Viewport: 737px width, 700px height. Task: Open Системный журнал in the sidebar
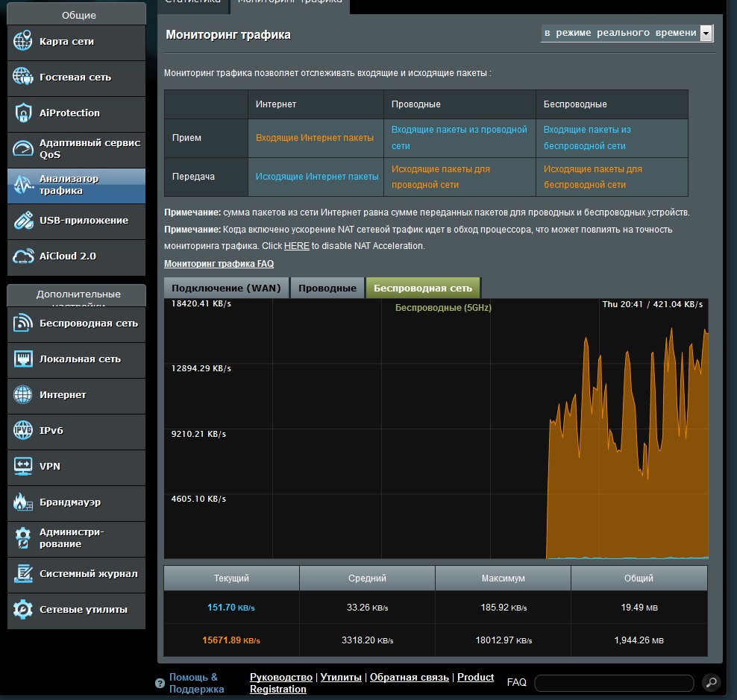click(x=88, y=573)
